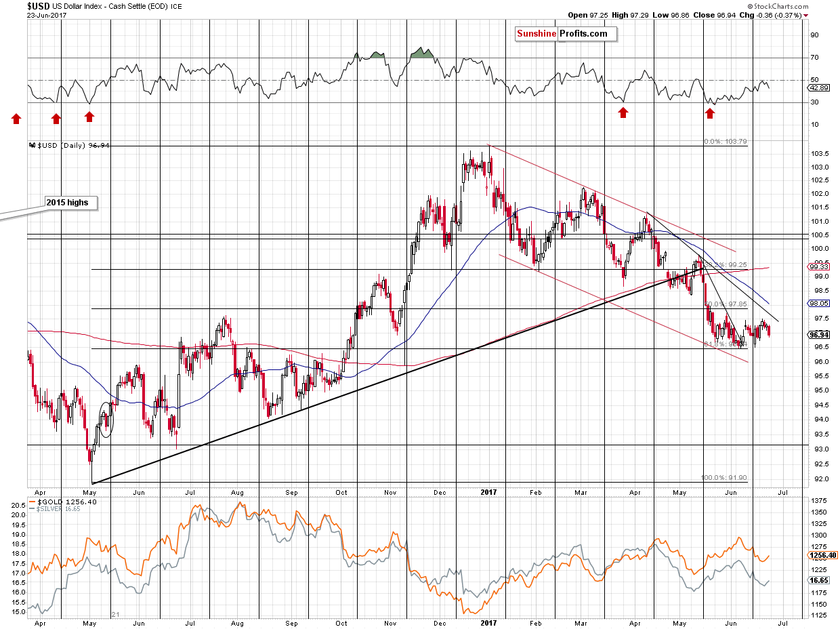Click the 100.0%: 91.90 Fibonacci label

[726, 478]
